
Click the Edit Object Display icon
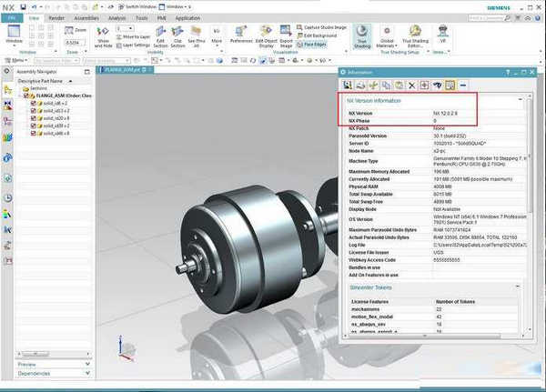[267, 37]
